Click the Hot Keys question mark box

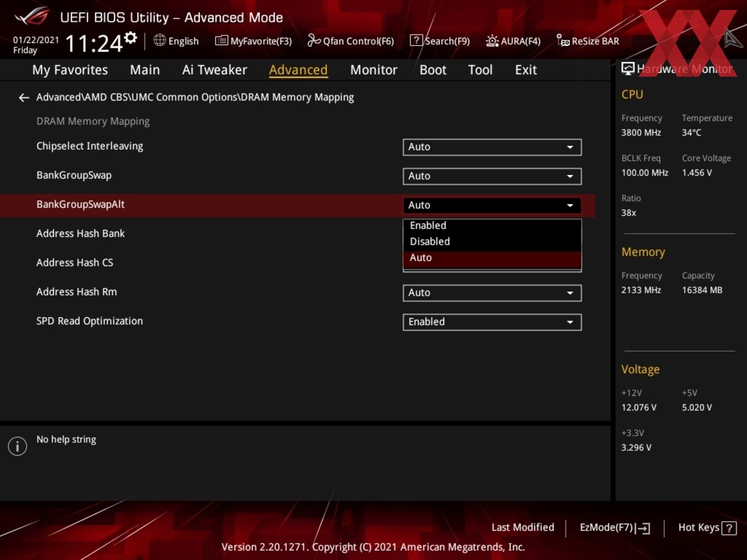point(729,528)
